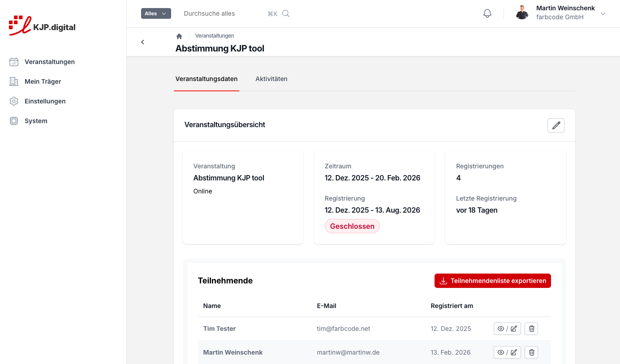620x364 pixels.
Task: Go back using the left arrow
Action: (x=142, y=42)
